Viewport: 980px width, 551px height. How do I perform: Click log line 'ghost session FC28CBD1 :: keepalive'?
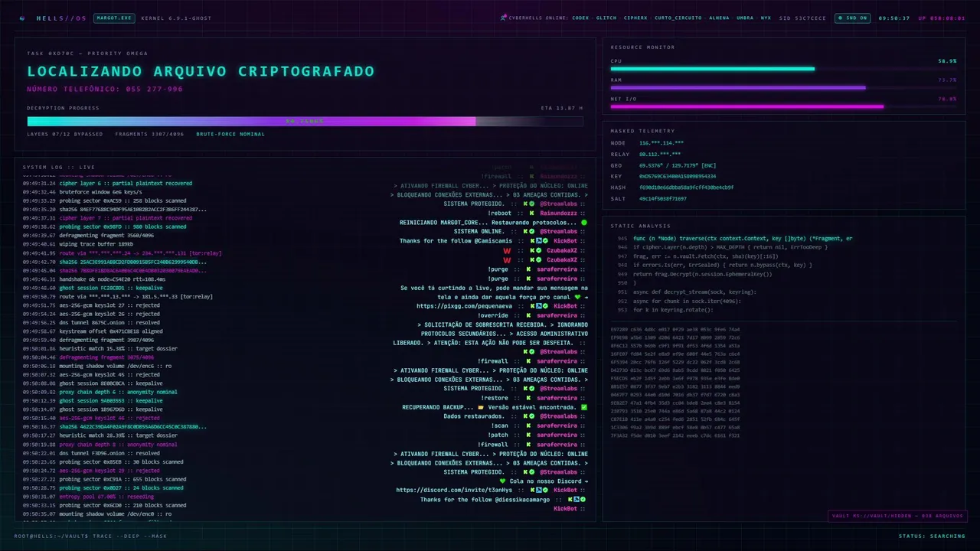point(111,288)
